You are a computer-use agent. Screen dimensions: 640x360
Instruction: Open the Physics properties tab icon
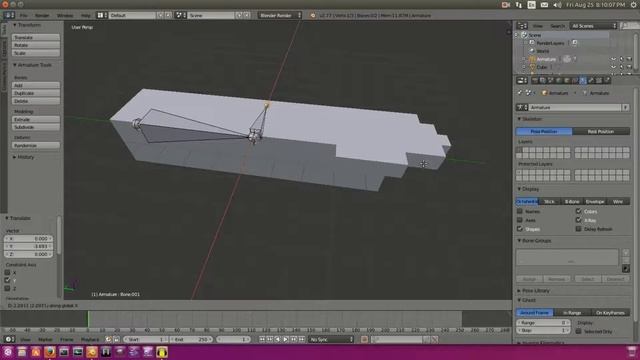(607, 80)
